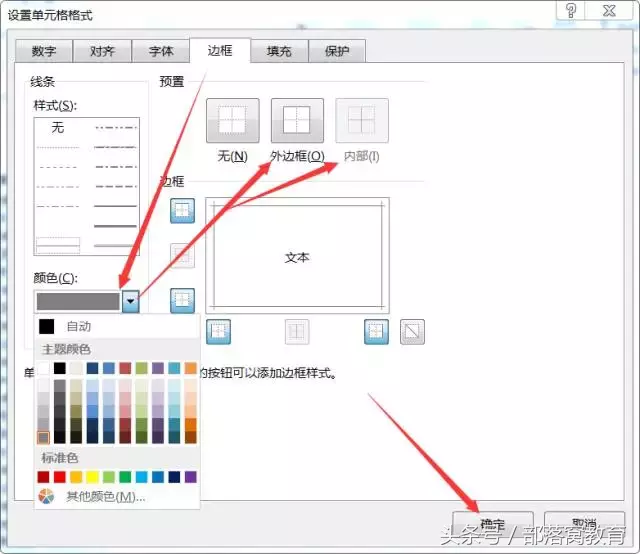This screenshot has width=640, height=554.
Task: Toggle the horizontal middle border button
Action: pyautogui.click(x=182, y=256)
